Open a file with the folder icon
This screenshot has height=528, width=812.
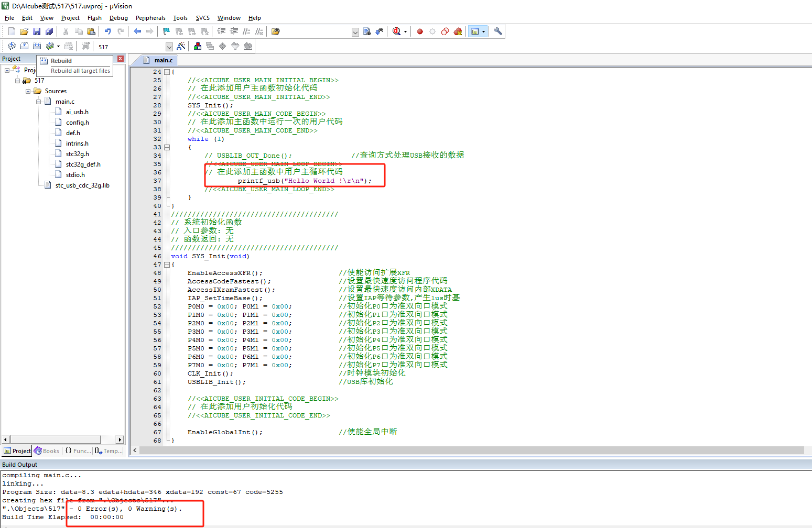click(x=24, y=31)
